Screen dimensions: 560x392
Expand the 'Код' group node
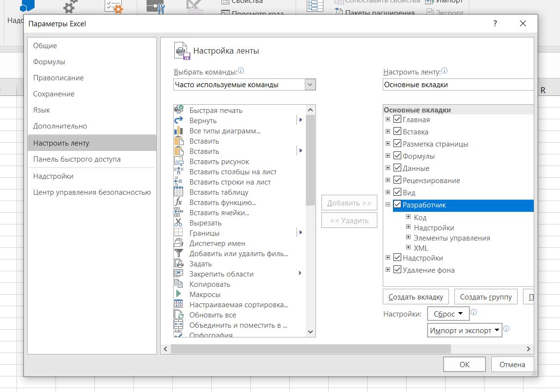click(x=408, y=217)
